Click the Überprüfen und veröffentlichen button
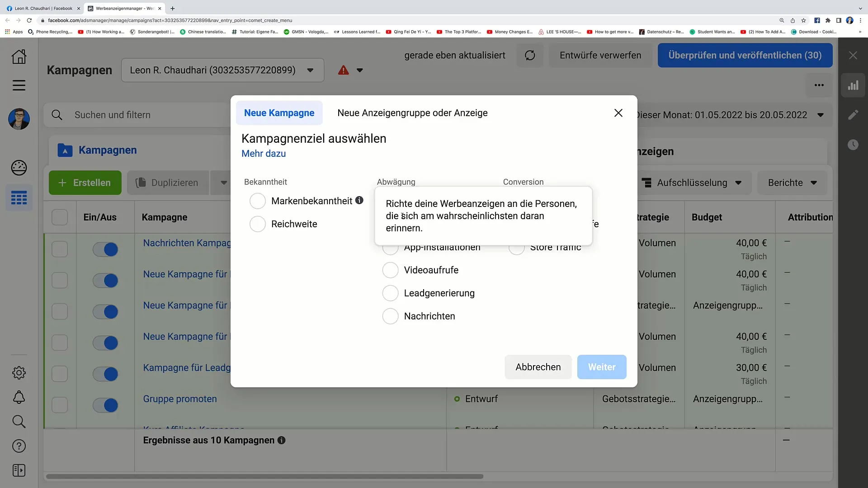The width and height of the screenshot is (868, 488). point(746,55)
